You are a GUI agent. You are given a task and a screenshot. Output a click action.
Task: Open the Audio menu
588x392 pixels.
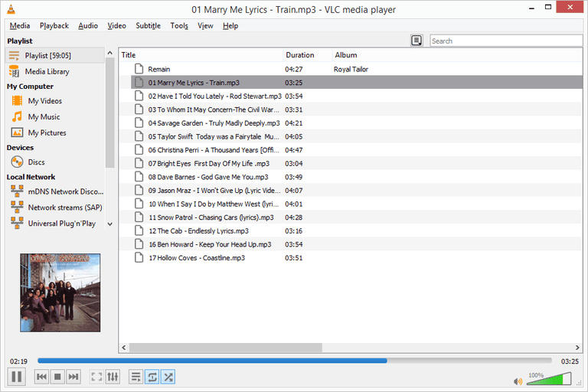(88, 26)
